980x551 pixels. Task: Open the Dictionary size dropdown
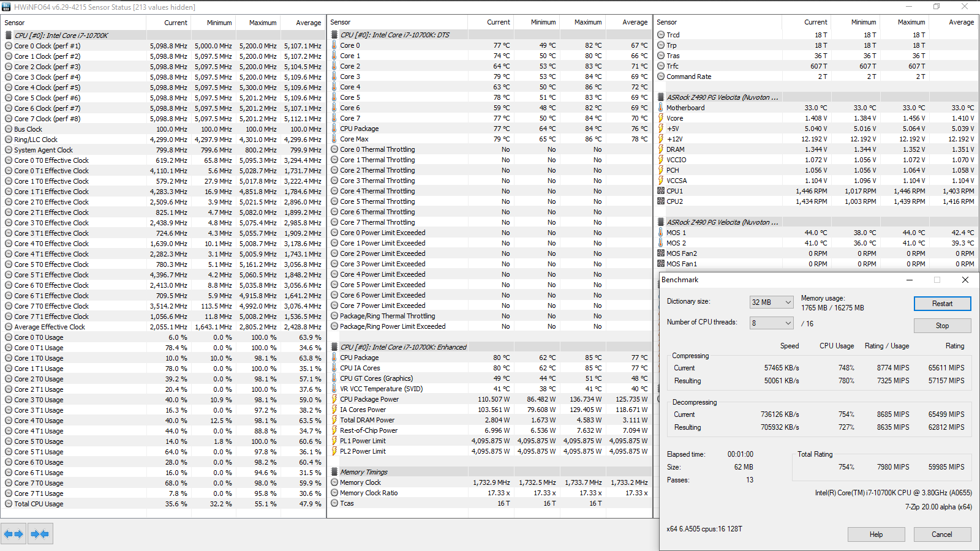click(772, 302)
